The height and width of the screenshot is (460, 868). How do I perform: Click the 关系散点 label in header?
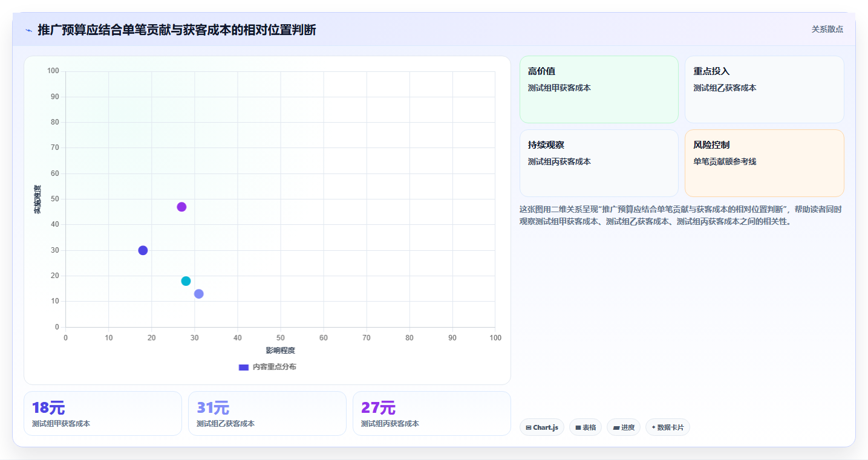[827, 29]
